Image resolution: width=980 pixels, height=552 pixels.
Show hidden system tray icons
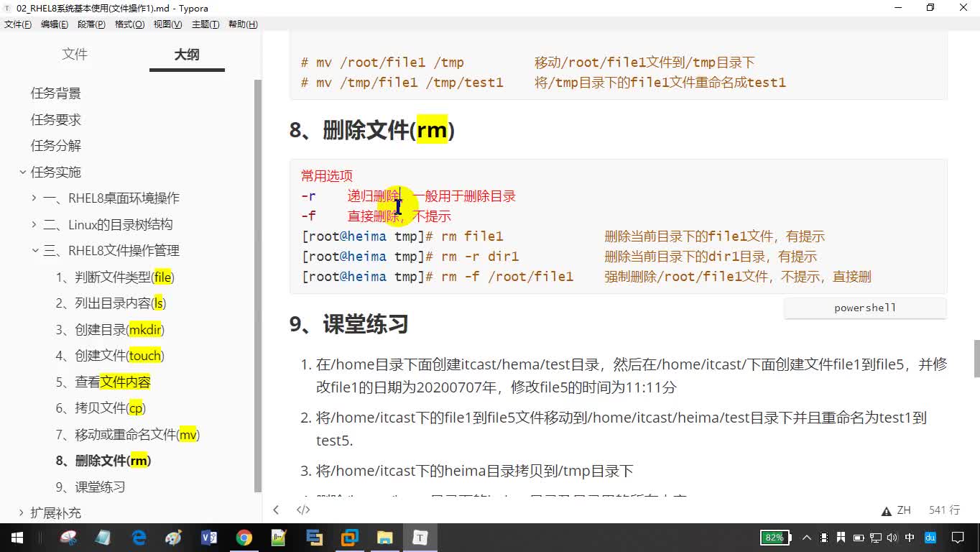tap(808, 538)
